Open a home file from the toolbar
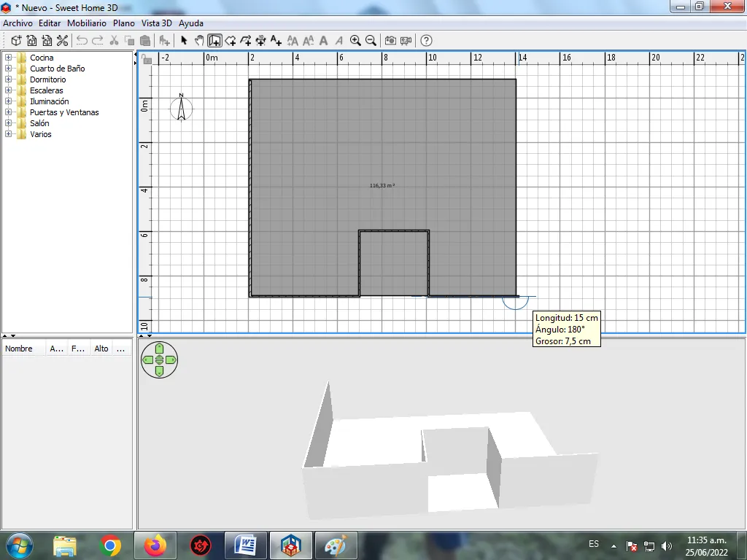Screen dimensions: 747x560 31,41
